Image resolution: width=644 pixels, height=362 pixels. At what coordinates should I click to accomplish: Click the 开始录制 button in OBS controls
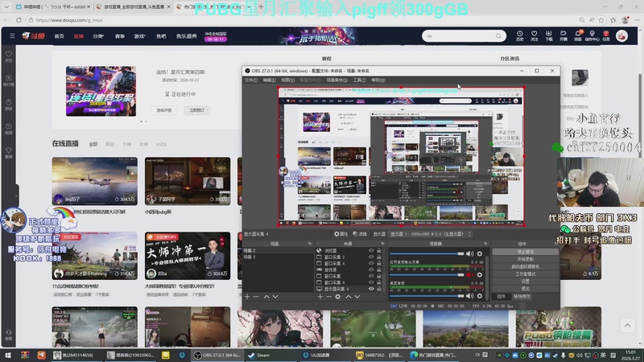pyautogui.click(x=526, y=259)
